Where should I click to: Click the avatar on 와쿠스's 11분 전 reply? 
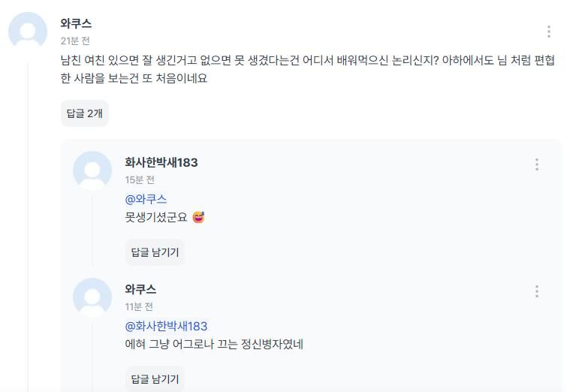click(x=92, y=297)
